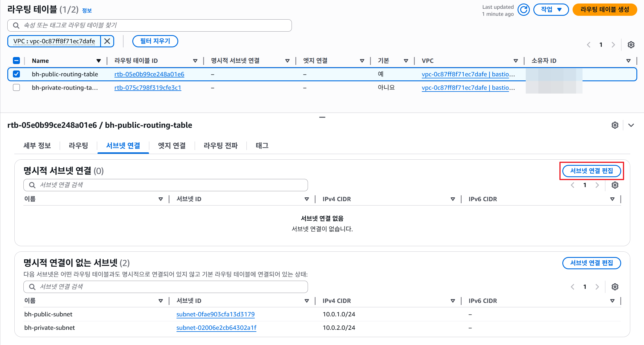Go to next page of routing tables
This screenshot has height=345, width=644.
click(613, 45)
